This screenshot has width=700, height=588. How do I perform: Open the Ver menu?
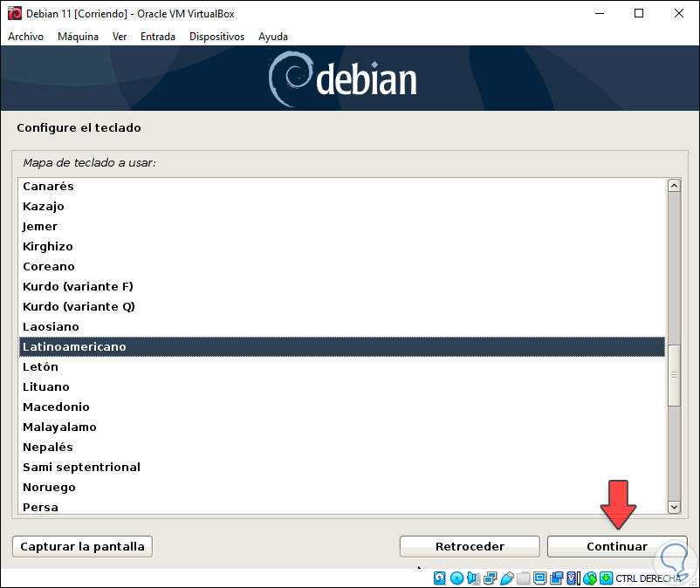(120, 37)
